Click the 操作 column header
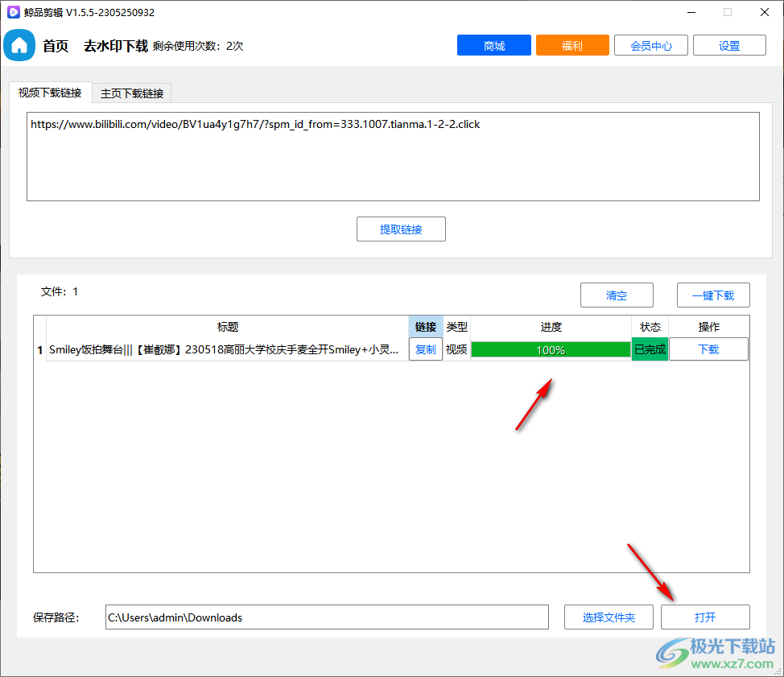 point(708,327)
